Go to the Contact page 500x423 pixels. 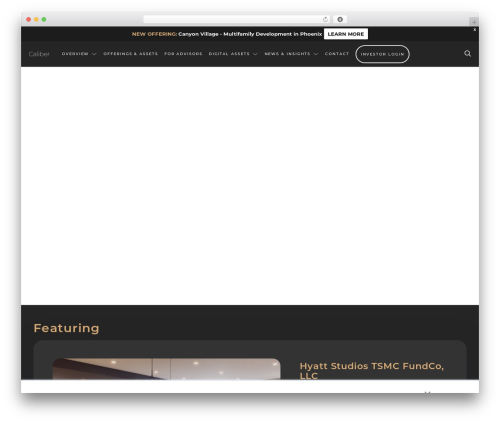pyautogui.click(x=337, y=54)
